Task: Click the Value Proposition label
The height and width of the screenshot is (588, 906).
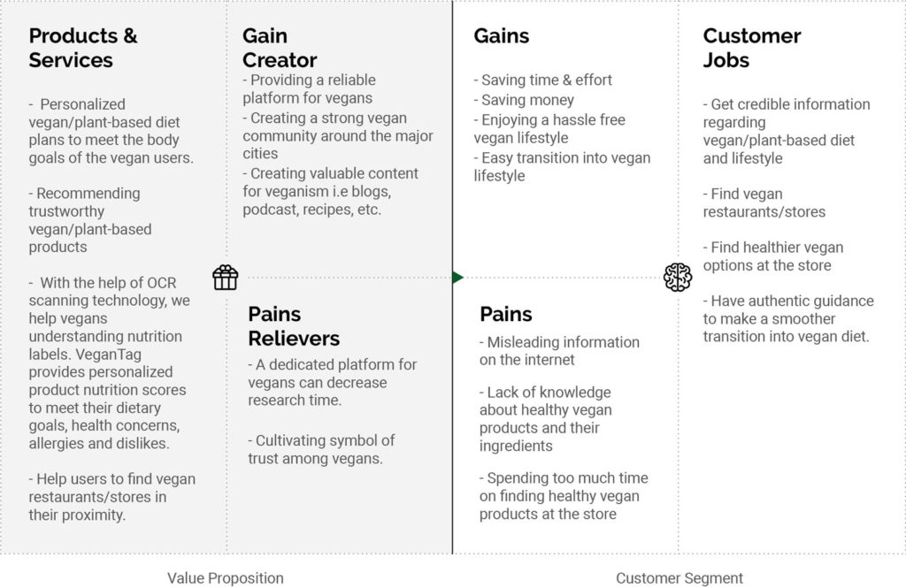Action: [x=226, y=578]
